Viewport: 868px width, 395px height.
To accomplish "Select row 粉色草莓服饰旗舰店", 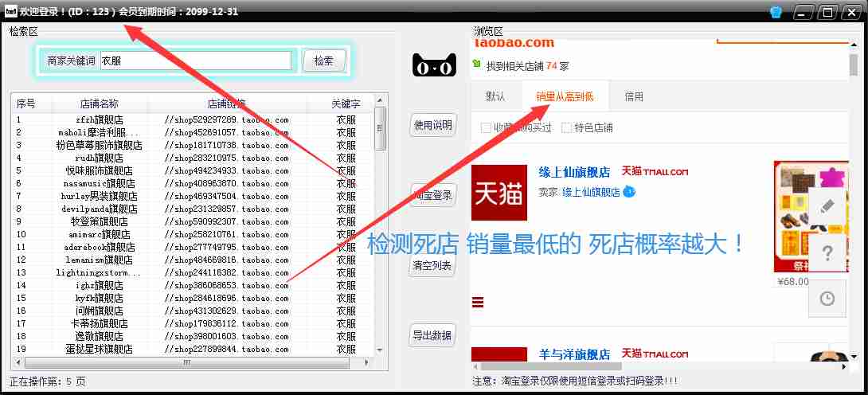I will tap(193, 145).
